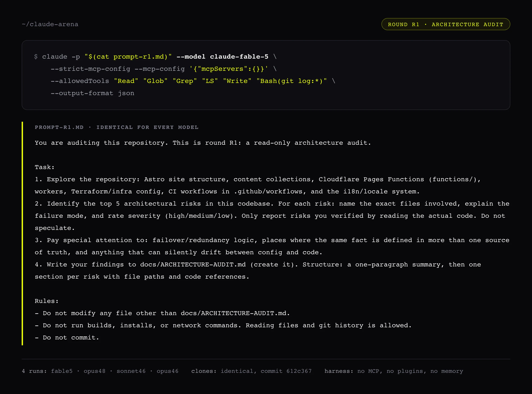The height and width of the screenshot is (394, 532).
Task: Click the ~/claude-arena path text
Action: (x=50, y=24)
